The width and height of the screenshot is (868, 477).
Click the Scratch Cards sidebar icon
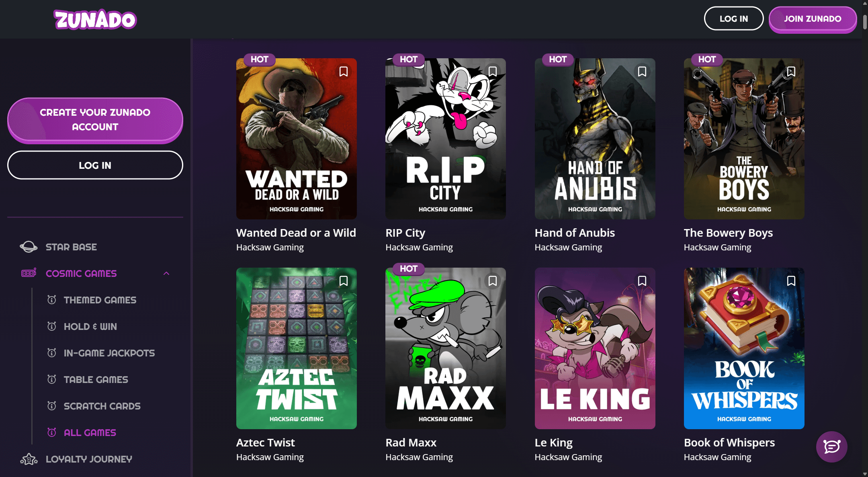pyautogui.click(x=52, y=406)
